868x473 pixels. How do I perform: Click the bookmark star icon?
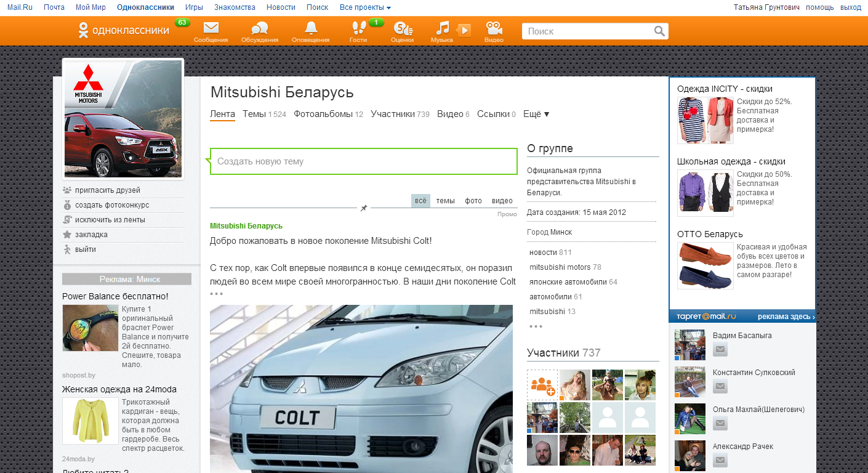click(x=67, y=235)
